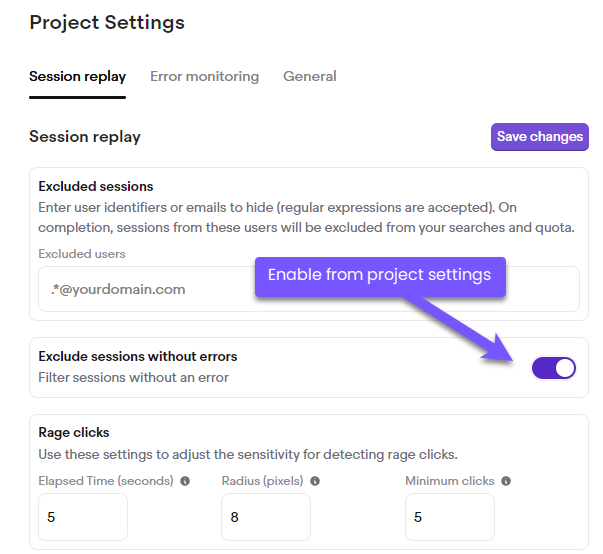Toggle Exclude sessions without errors switch
The image size is (603, 554).
(554, 368)
